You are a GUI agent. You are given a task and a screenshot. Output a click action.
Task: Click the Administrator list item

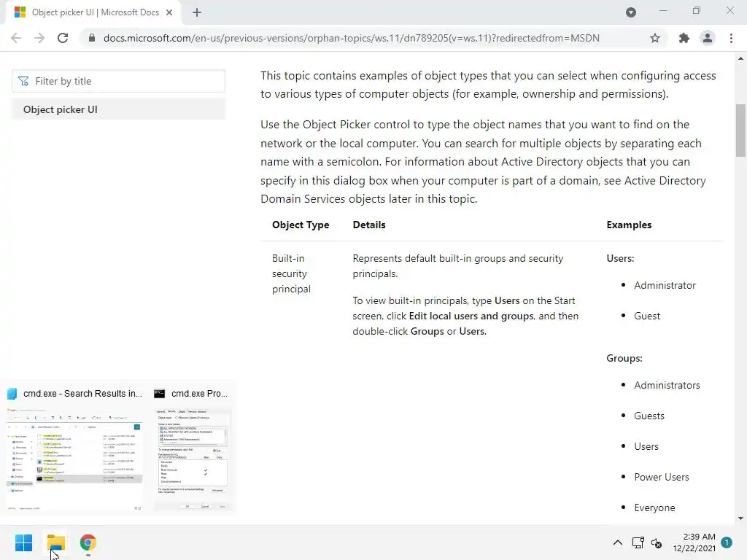(665, 285)
